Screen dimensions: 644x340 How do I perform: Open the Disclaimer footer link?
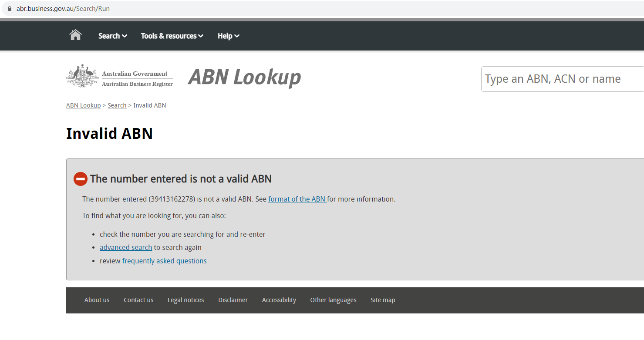(233, 300)
